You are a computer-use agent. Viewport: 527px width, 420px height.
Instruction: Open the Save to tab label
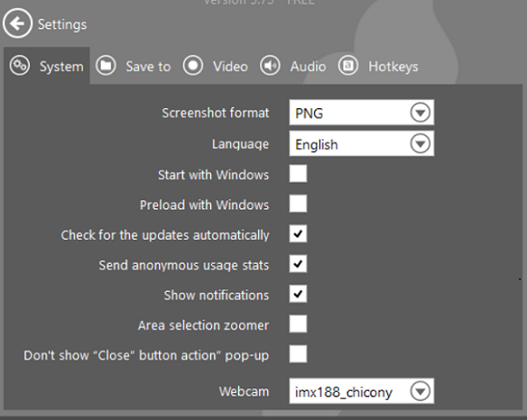[x=148, y=66]
